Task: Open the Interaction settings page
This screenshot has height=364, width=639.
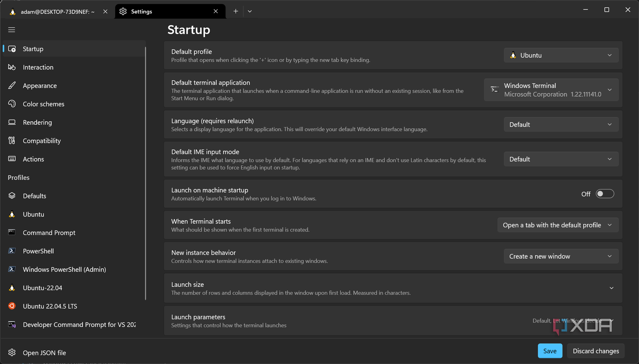Action: [x=74, y=67]
